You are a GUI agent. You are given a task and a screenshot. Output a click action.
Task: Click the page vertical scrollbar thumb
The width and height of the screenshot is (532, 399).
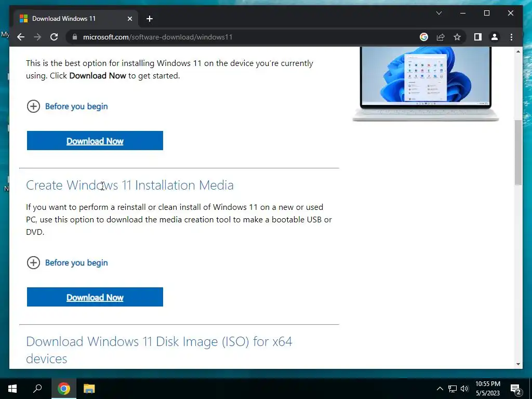(x=518, y=152)
